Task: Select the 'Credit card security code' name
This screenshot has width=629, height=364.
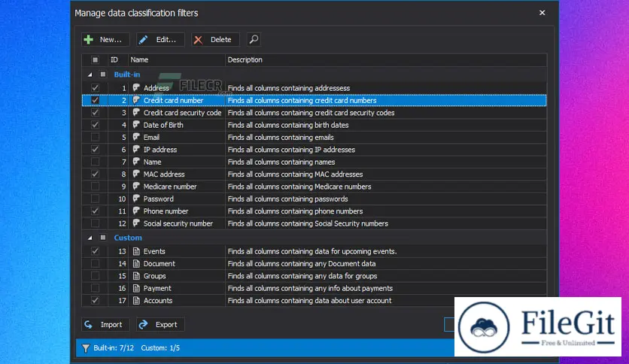Action: [183, 113]
